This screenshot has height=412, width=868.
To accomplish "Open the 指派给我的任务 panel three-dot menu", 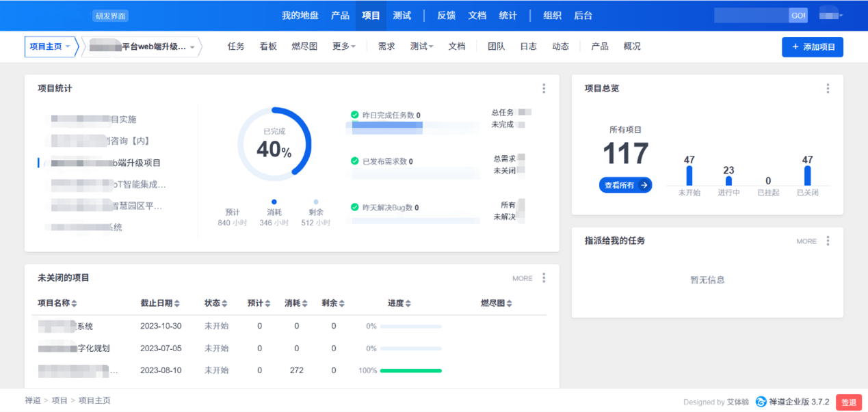I will click(828, 241).
